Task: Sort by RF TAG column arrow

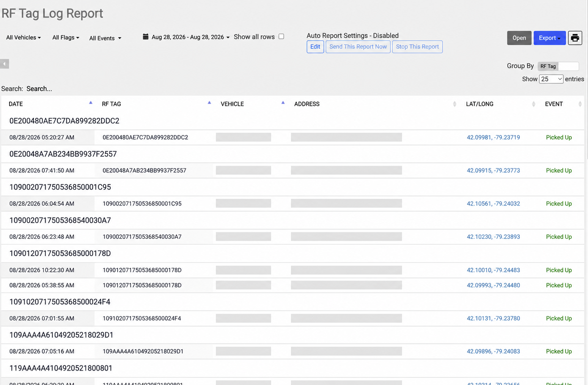Action: (209, 103)
